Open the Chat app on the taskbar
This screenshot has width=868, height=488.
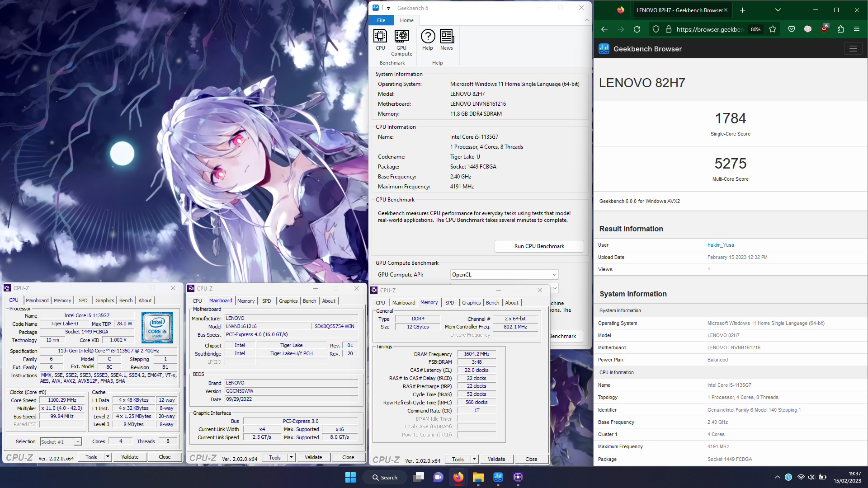click(x=438, y=477)
